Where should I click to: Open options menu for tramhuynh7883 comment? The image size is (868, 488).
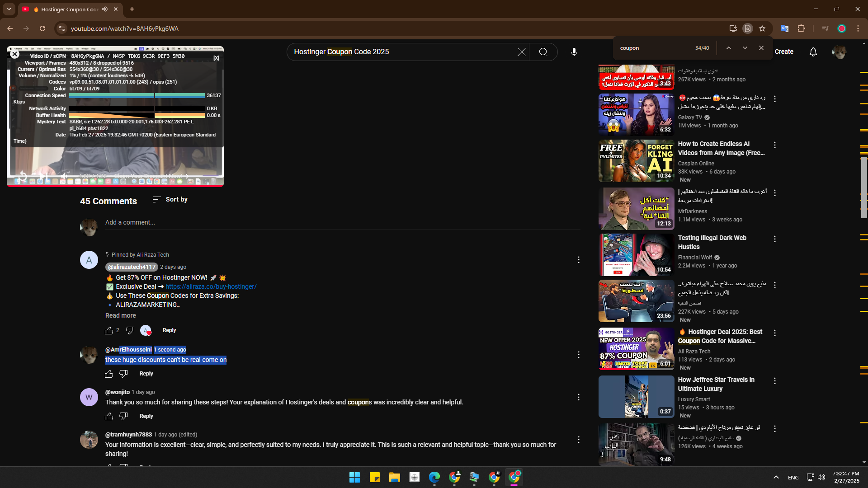tap(578, 440)
